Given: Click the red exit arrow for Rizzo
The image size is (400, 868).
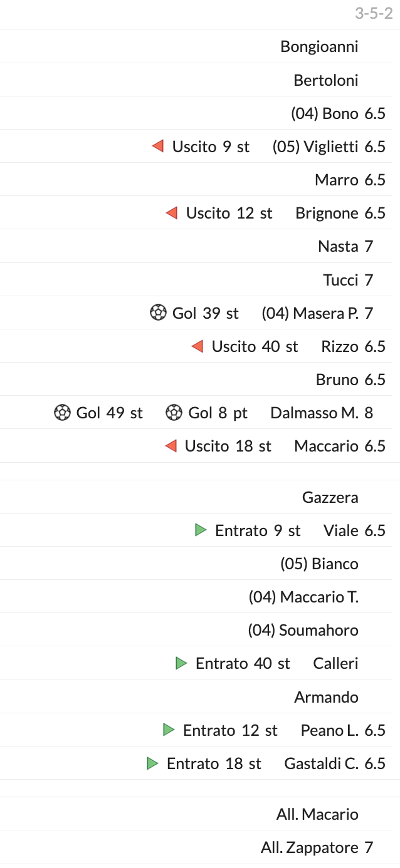Looking at the screenshot, I should pyautogui.click(x=197, y=346).
